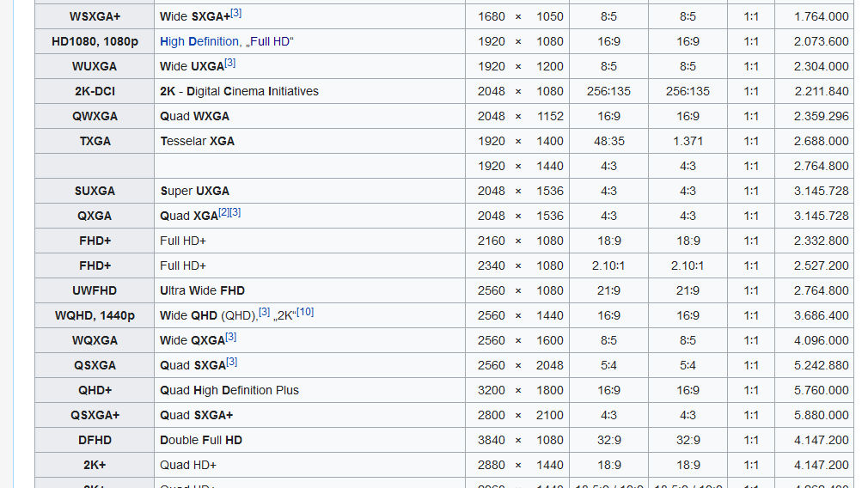
Task: Click pixel count 2.073.600
Action: [821, 41]
